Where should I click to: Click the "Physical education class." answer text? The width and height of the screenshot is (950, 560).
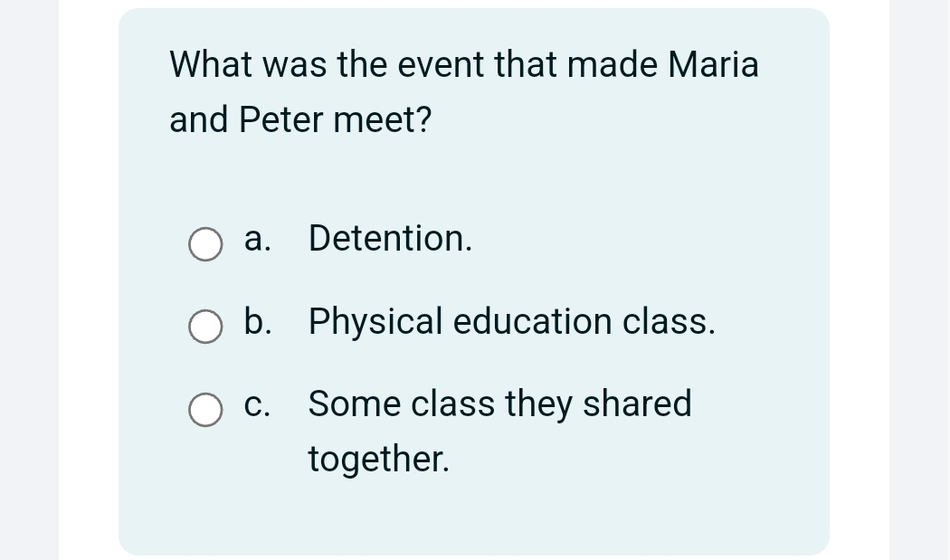click(512, 321)
